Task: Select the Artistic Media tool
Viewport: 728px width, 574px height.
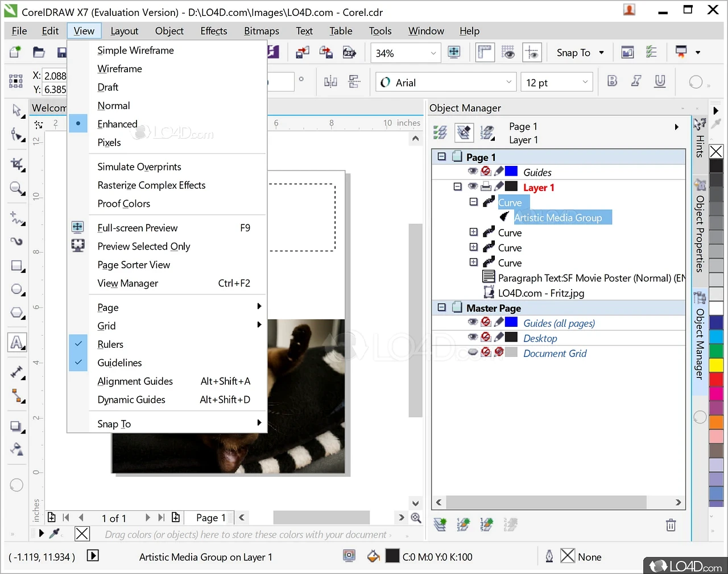Action: click(17, 242)
